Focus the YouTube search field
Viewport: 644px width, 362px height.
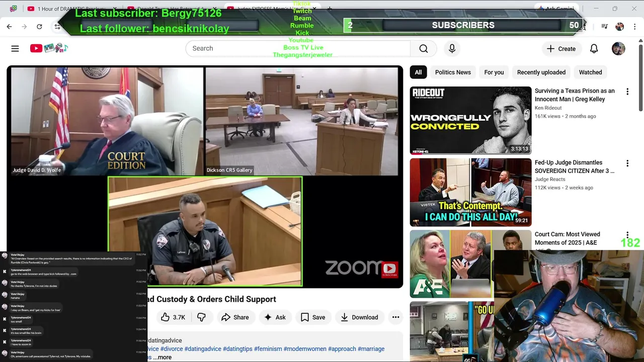298,48
